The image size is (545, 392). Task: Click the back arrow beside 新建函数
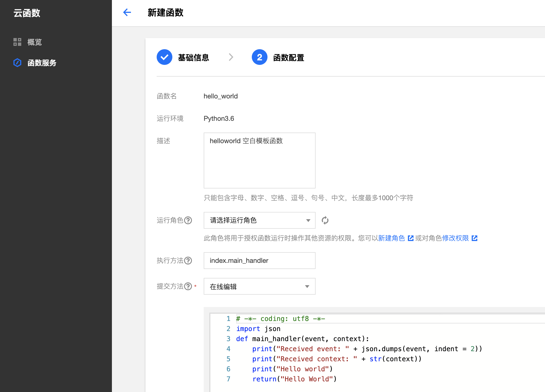(x=127, y=13)
